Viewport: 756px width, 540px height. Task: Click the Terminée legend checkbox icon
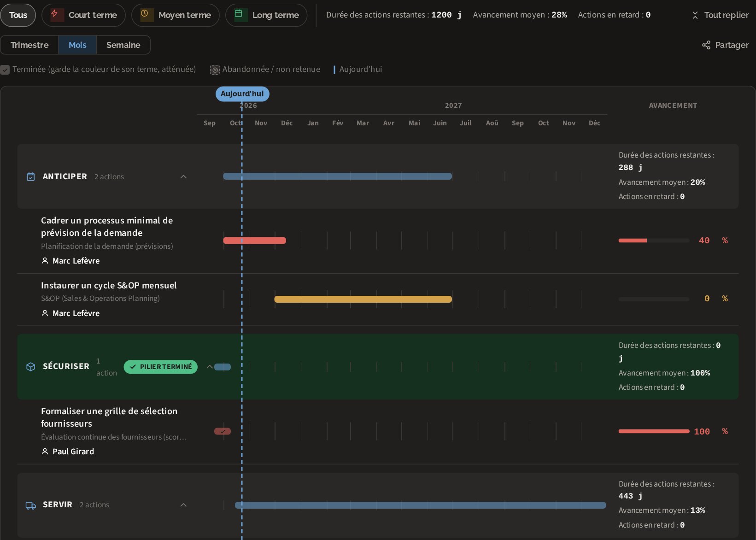coord(5,70)
